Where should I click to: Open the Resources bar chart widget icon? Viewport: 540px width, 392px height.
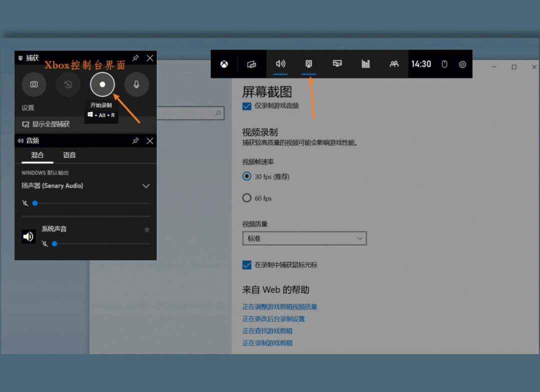[365, 63]
